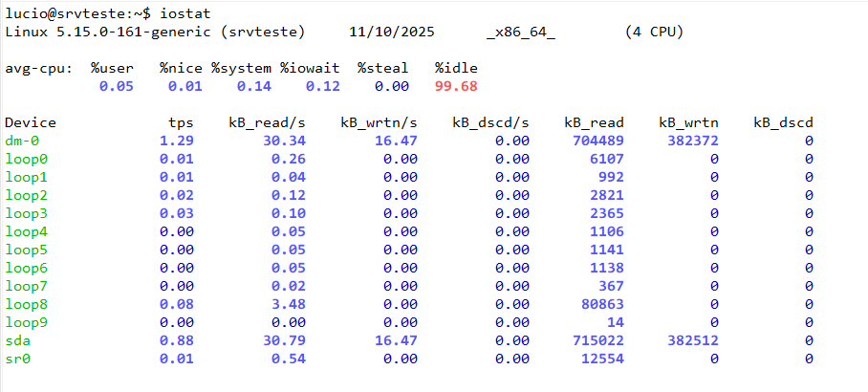Click sr0 kB_read value 12554
This screenshot has height=392, width=868.
point(602,359)
